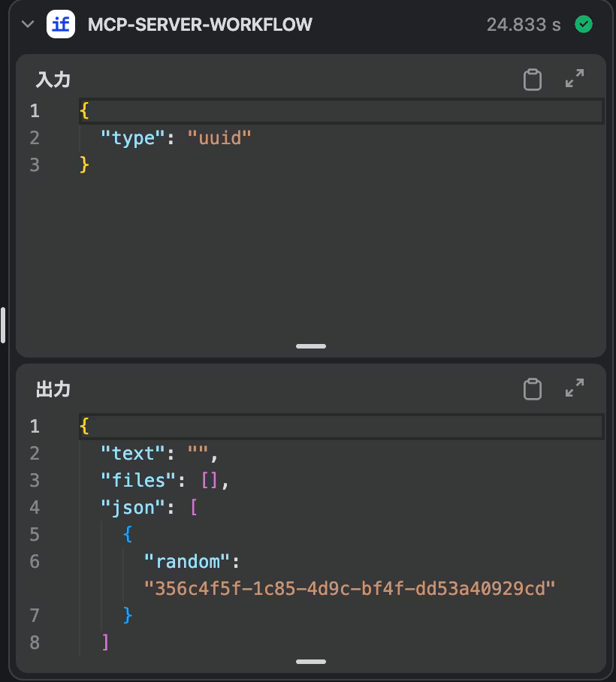Click line number 6 in output editor
This screenshot has height=682, width=616.
pos(35,561)
